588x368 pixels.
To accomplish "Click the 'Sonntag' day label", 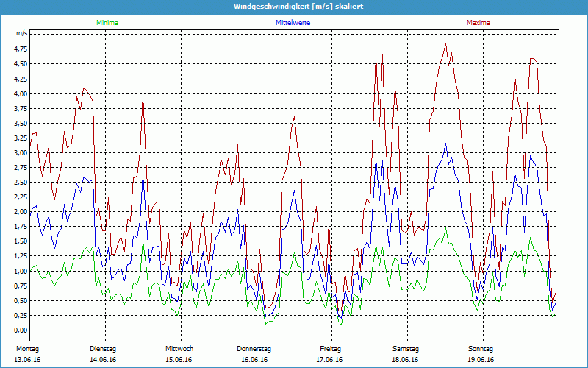I will (x=481, y=349).
